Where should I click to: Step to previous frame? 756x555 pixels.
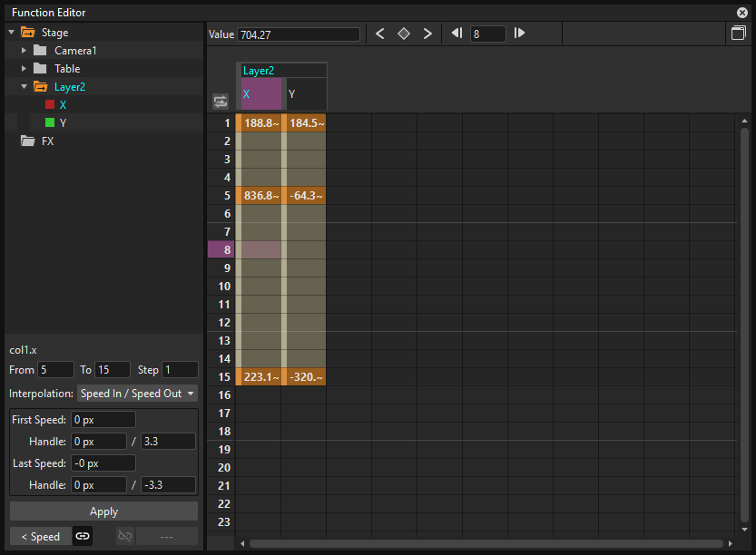point(457,34)
